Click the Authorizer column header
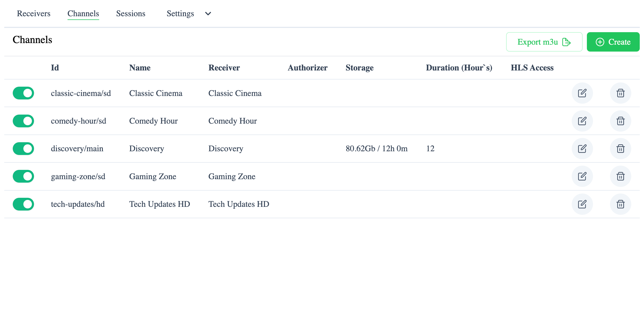This screenshot has height=319, width=644. tap(307, 68)
